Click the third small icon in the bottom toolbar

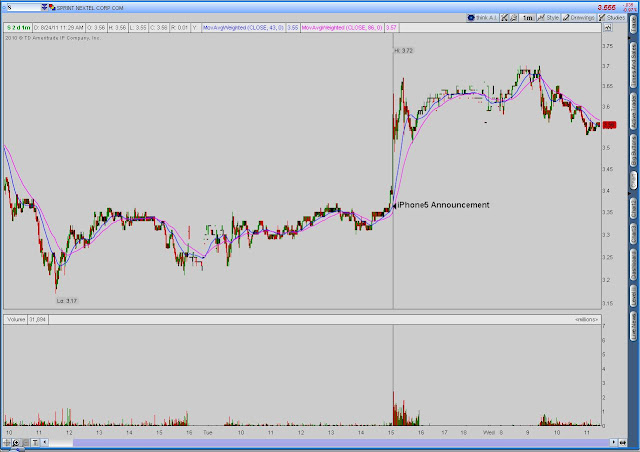pyautogui.click(x=25, y=442)
